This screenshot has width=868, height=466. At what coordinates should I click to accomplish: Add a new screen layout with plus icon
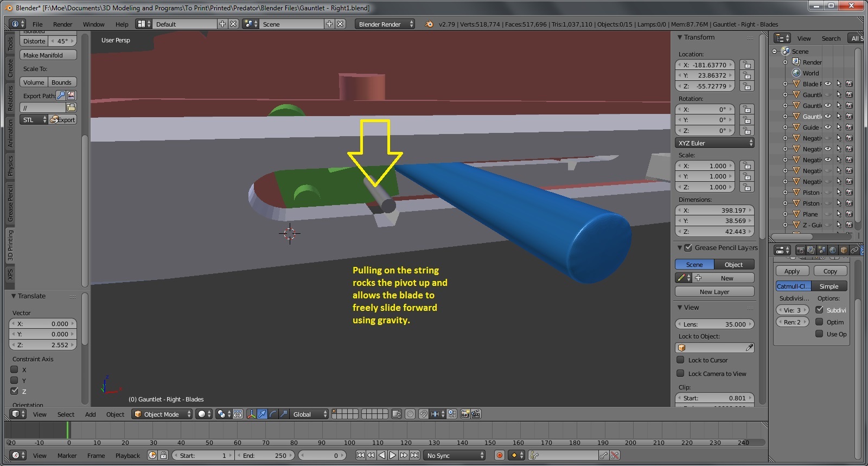pyautogui.click(x=222, y=24)
